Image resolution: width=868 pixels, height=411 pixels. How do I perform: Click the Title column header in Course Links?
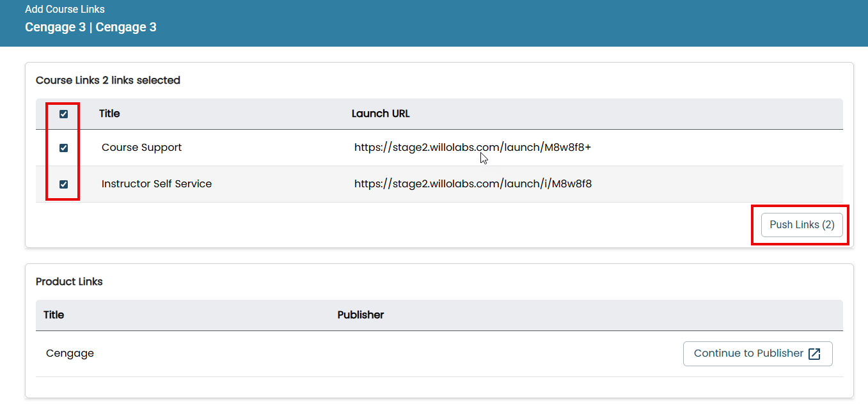click(x=109, y=114)
